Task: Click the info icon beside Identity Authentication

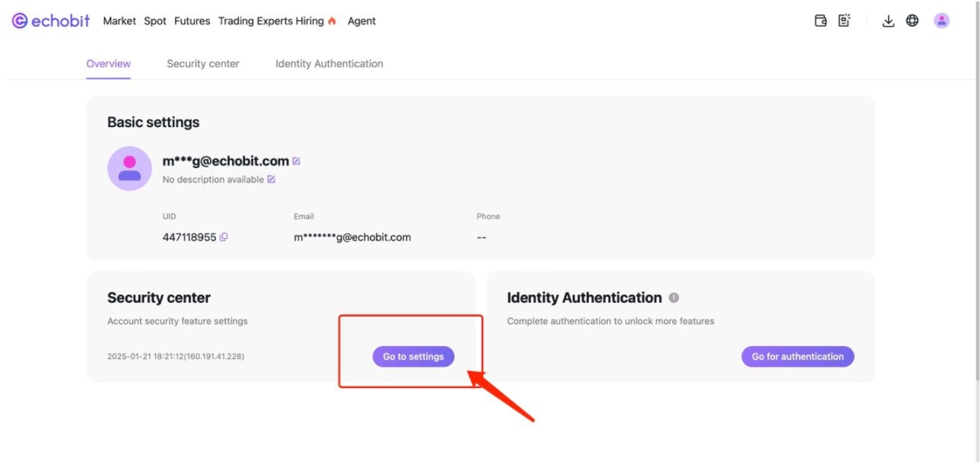Action: (674, 297)
